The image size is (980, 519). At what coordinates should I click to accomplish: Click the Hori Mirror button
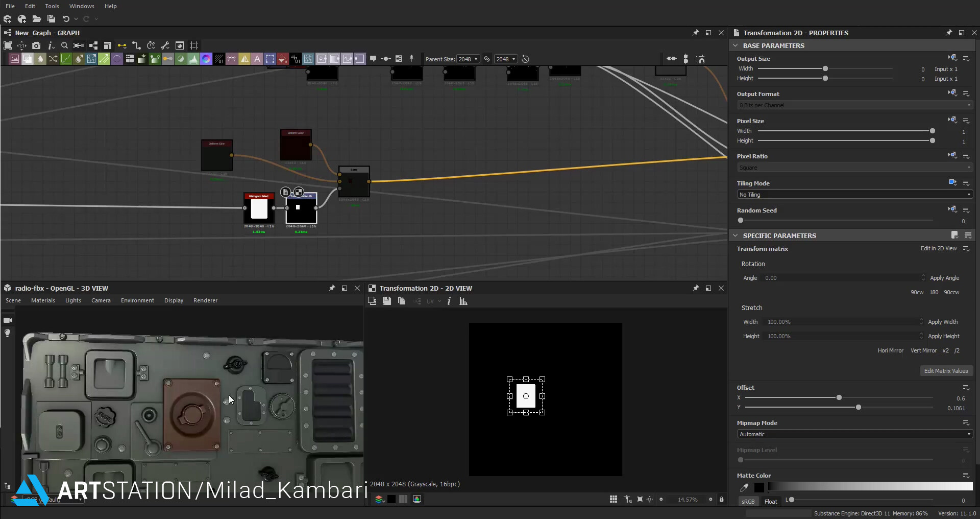click(x=890, y=350)
